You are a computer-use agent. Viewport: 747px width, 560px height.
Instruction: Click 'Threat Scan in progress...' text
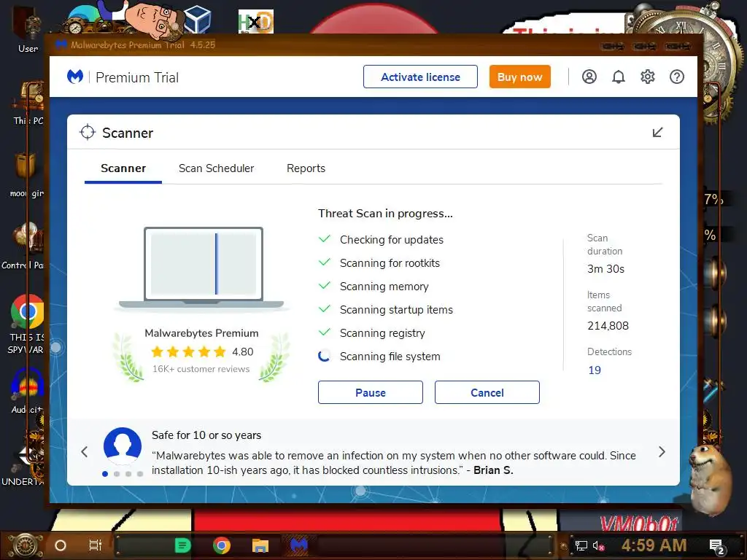point(385,214)
